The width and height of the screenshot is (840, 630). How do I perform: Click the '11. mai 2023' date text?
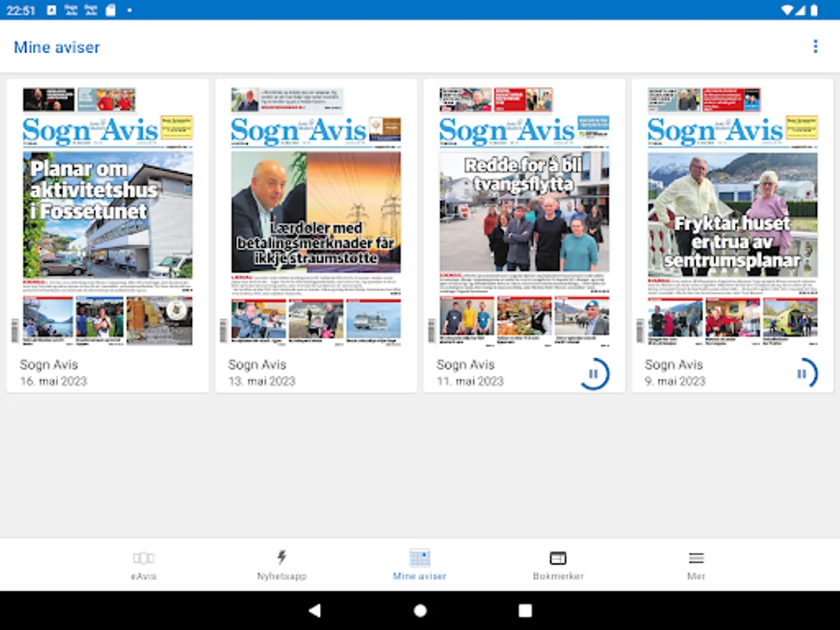470,381
